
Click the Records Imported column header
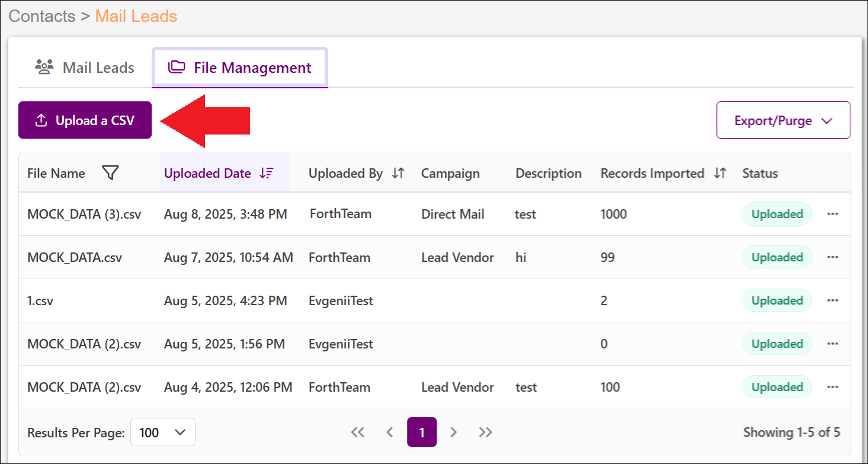(652, 174)
